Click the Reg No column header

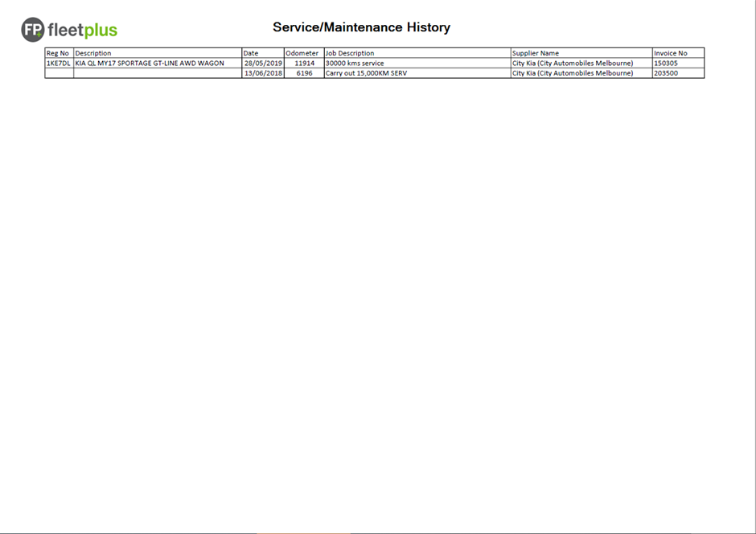[58, 53]
